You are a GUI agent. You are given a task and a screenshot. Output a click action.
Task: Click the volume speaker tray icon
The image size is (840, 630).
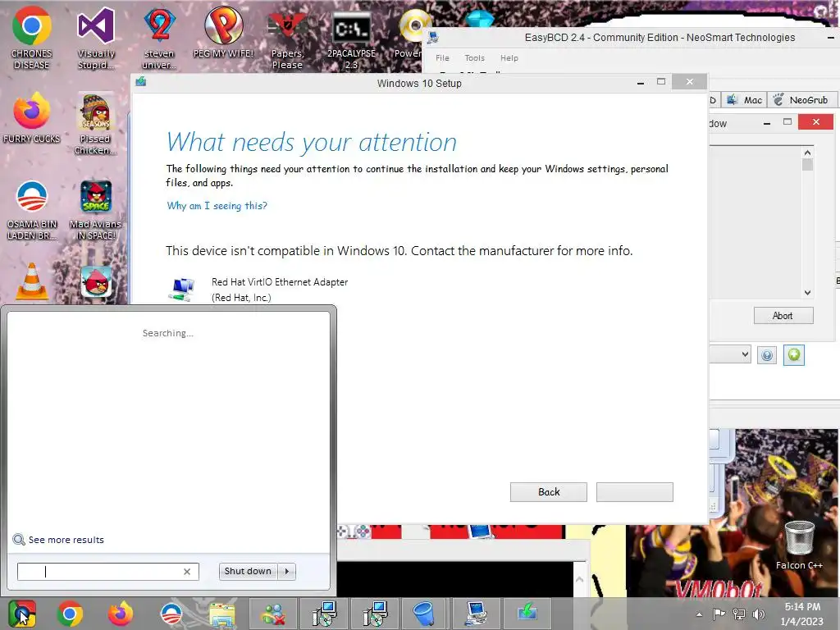click(x=758, y=614)
